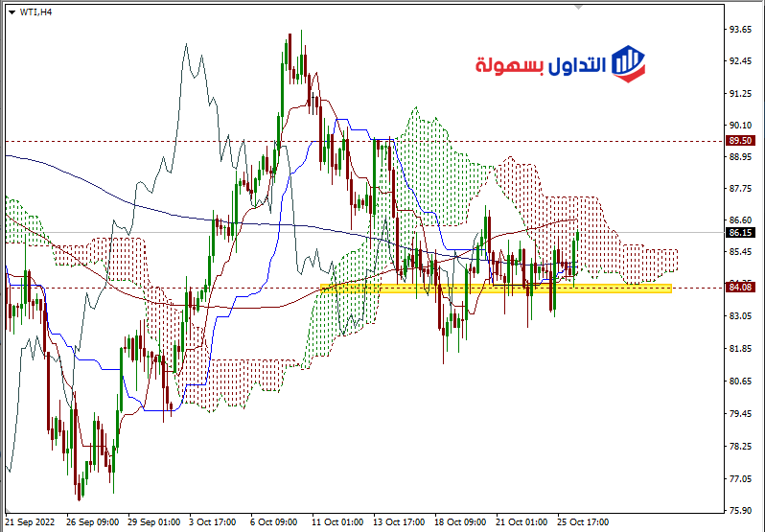The image size is (765, 532).
Task: Click the blue bar-chart logo icon
Action: click(628, 62)
